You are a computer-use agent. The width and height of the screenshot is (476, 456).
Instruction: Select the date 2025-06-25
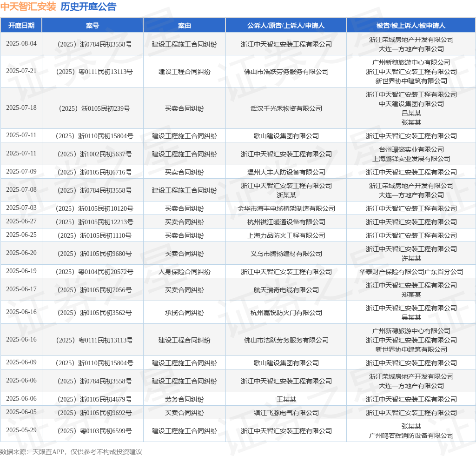(21, 235)
